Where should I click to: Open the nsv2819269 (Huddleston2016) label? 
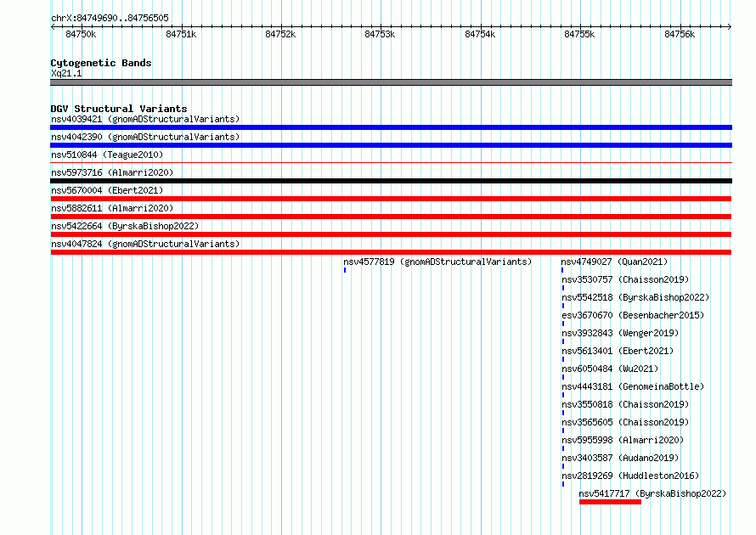point(630,476)
